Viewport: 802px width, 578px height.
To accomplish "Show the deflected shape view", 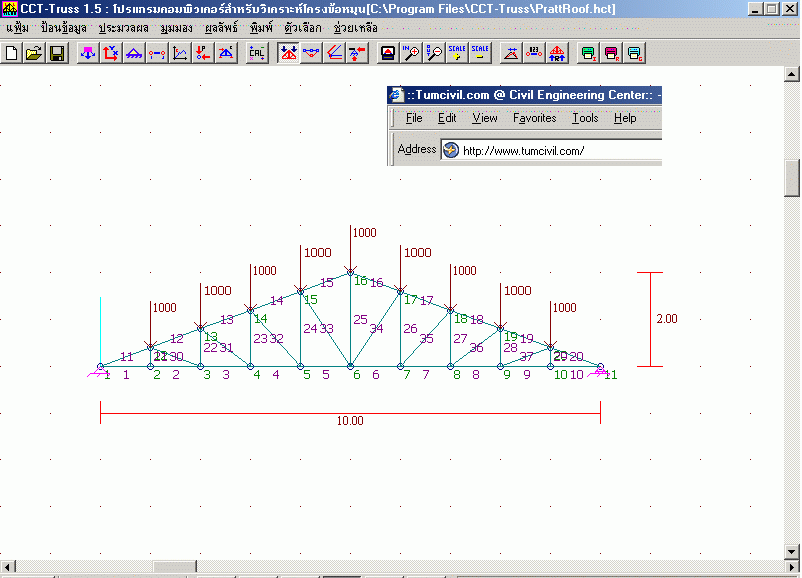I will click(311, 53).
